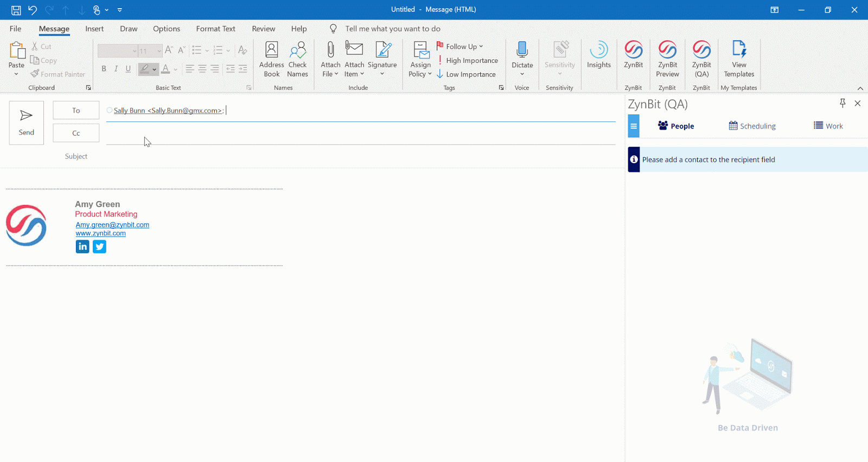This screenshot has height=462, width=868.
Task: Switch to Draw ribbon tab
Action: 129,29
